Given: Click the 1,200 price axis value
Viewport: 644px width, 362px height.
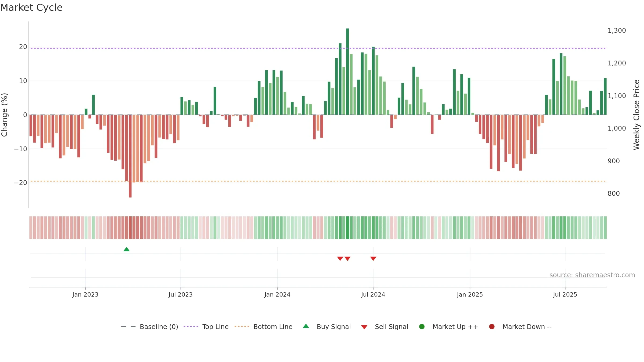Looking at the screenshot, I should pos(617,63).
